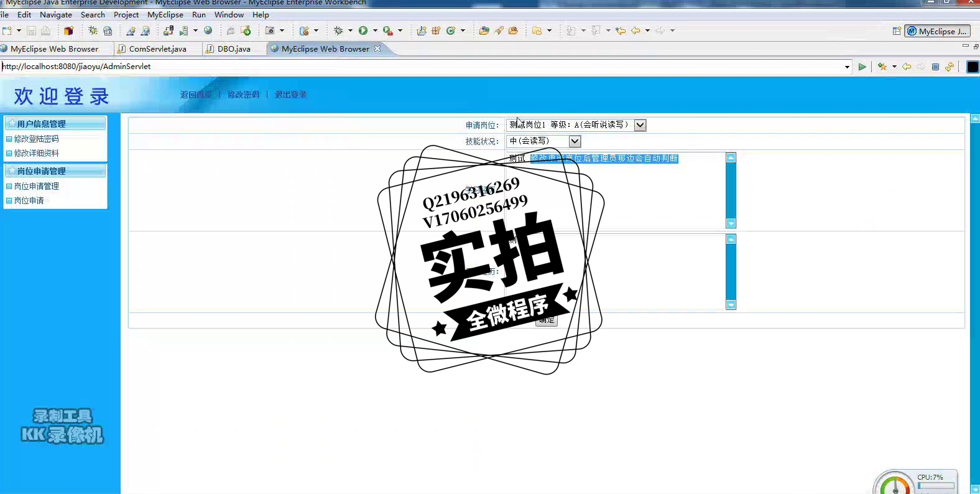Open the Help menu
Image resolution: width=980 pixels, height=494 pixels.
click(x=261, y=14)
